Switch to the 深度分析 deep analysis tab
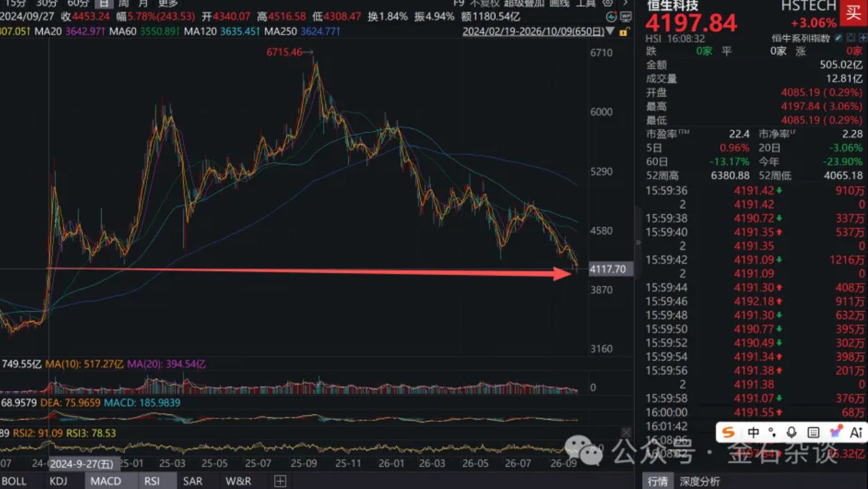The image size is (868, 489). coord(700,481)
